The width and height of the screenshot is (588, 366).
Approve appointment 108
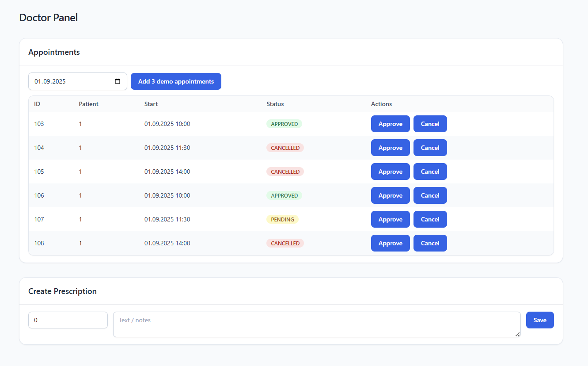[391, 243]
